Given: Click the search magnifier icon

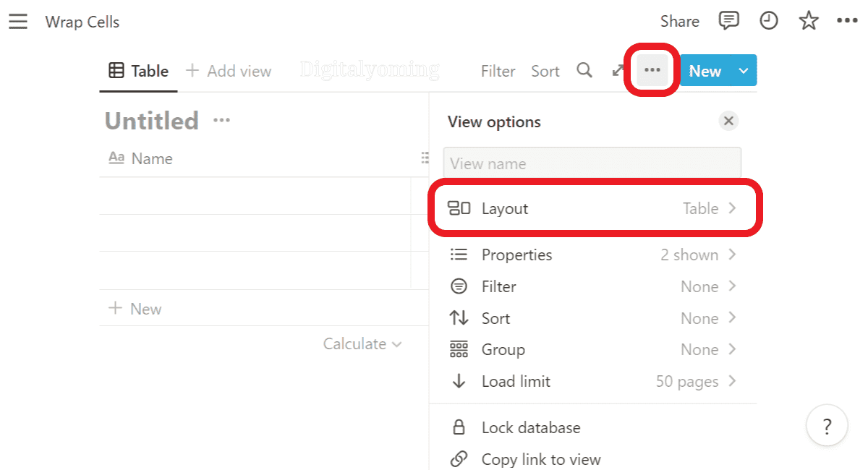Looking at the screenshot, I should (x=584, y=70).
